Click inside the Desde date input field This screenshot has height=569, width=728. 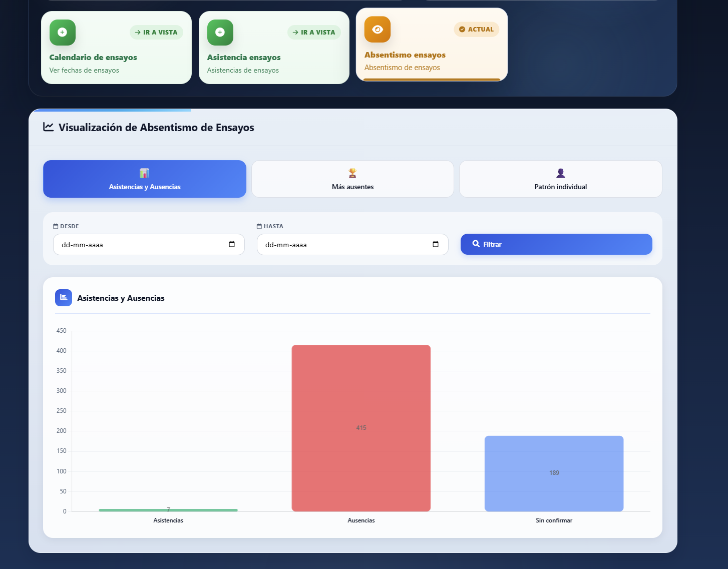pyautogui.click(x=149, y=244)
